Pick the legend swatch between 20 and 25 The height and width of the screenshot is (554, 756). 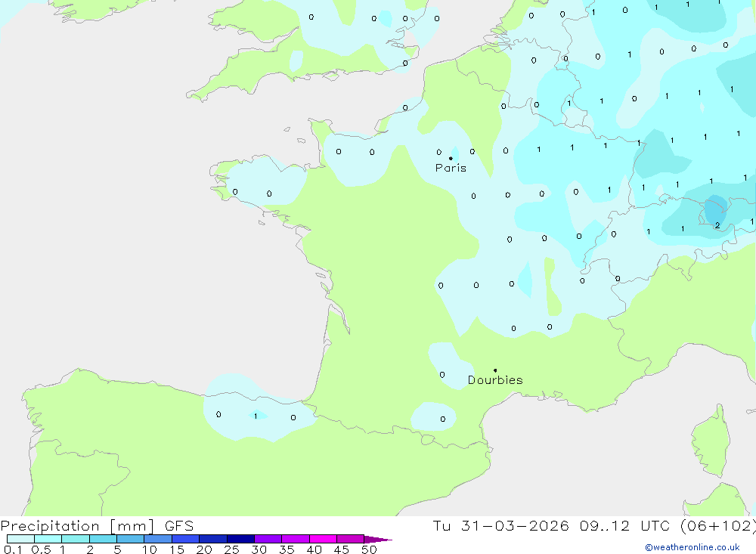click(x=212, y=539)
